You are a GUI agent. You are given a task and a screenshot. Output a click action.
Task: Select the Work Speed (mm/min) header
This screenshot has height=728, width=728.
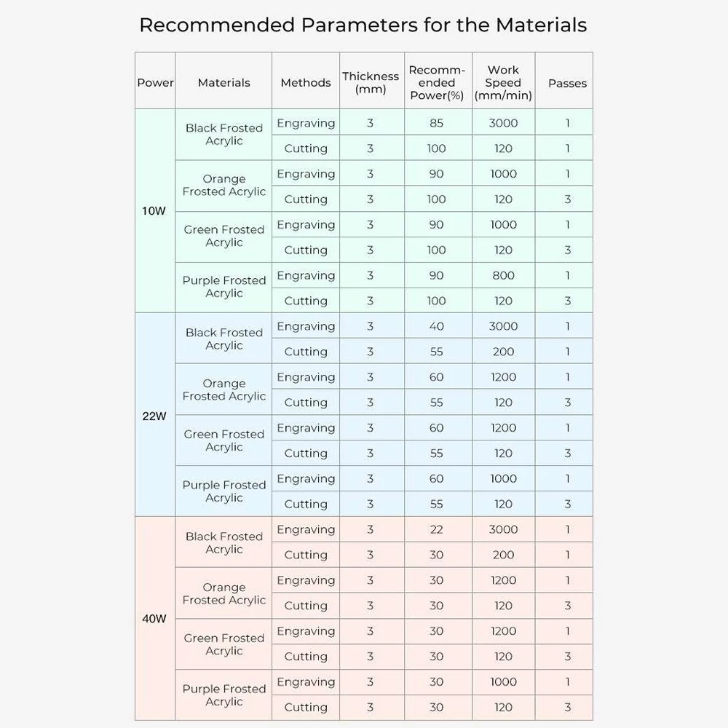(503, 83)
